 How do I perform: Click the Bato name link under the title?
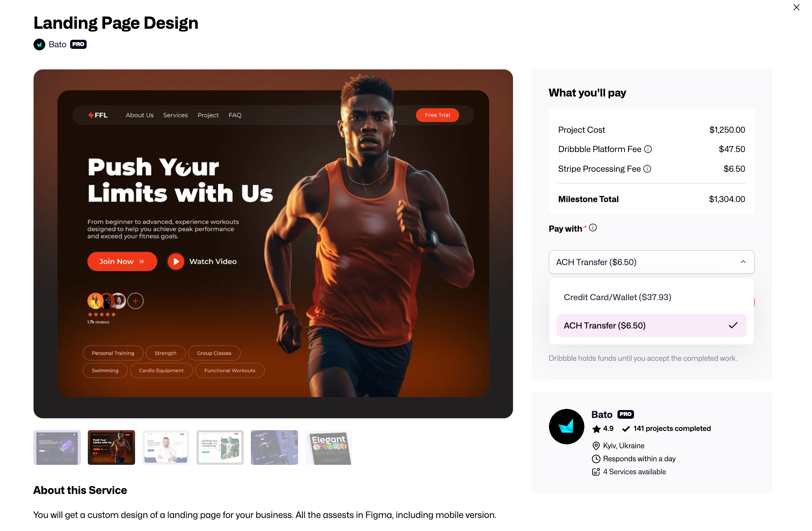57,45
